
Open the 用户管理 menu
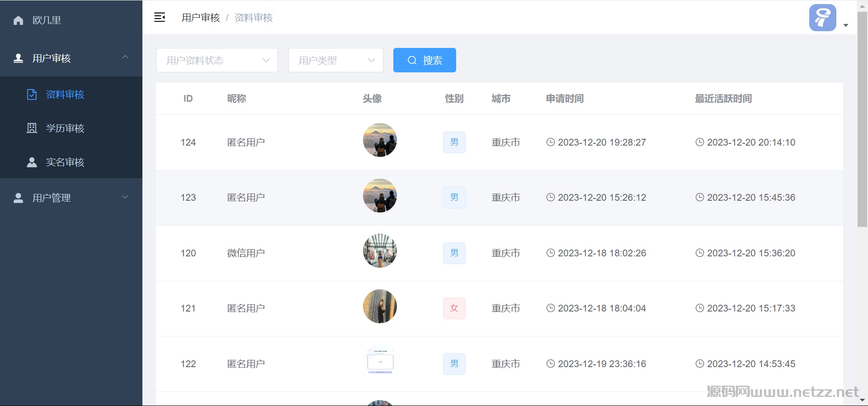point(71,198)
